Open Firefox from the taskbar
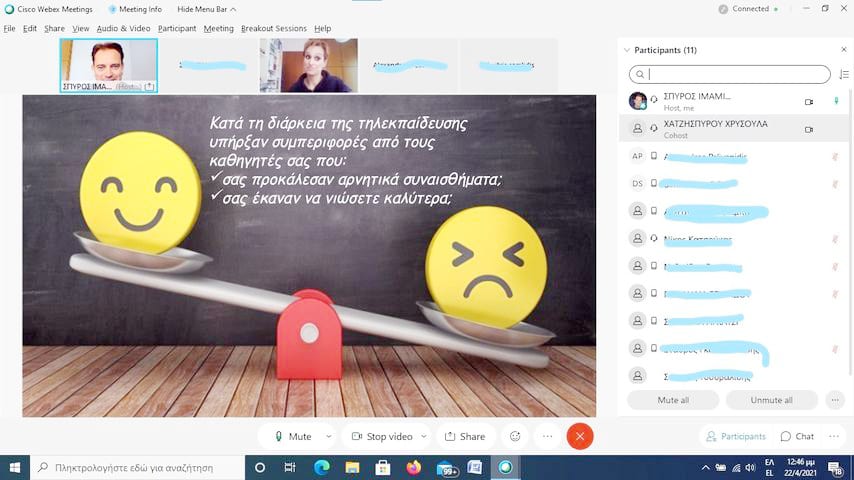 413,467
